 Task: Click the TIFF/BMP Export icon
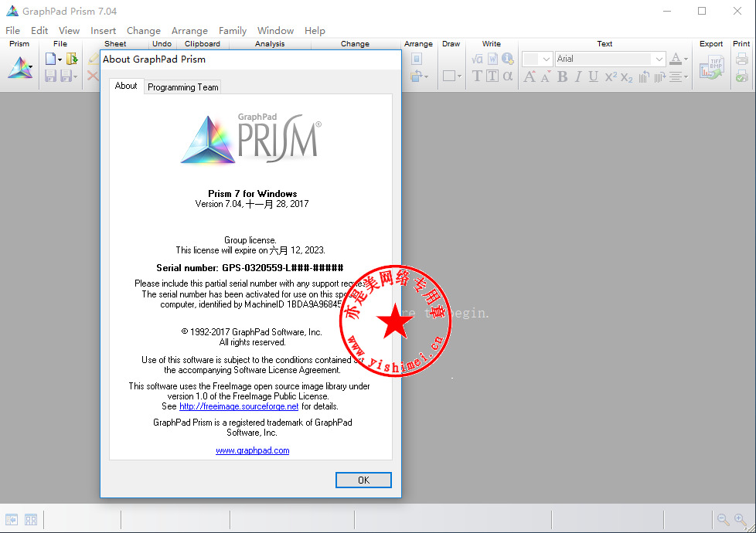tap(711, 67)
